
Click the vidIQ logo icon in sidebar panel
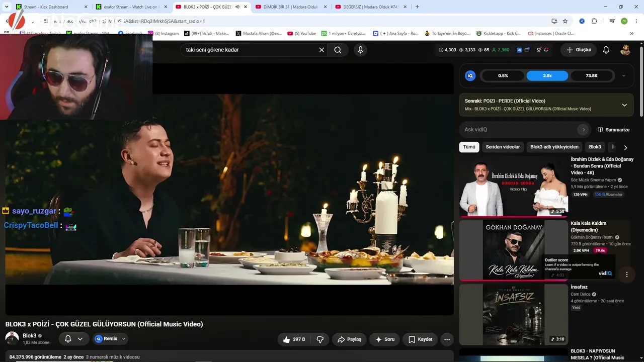pos(470,75)
